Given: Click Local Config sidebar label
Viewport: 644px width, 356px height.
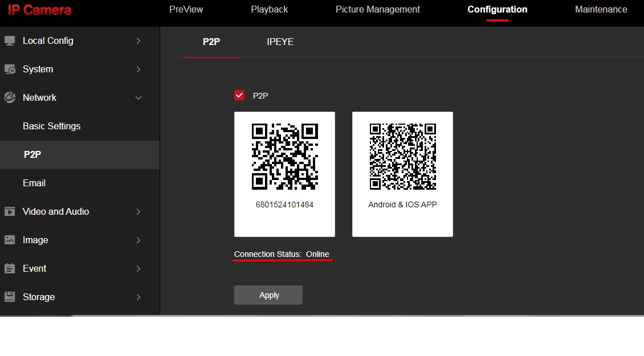Looking at the screenshot, I should click(x=48, y=40).
